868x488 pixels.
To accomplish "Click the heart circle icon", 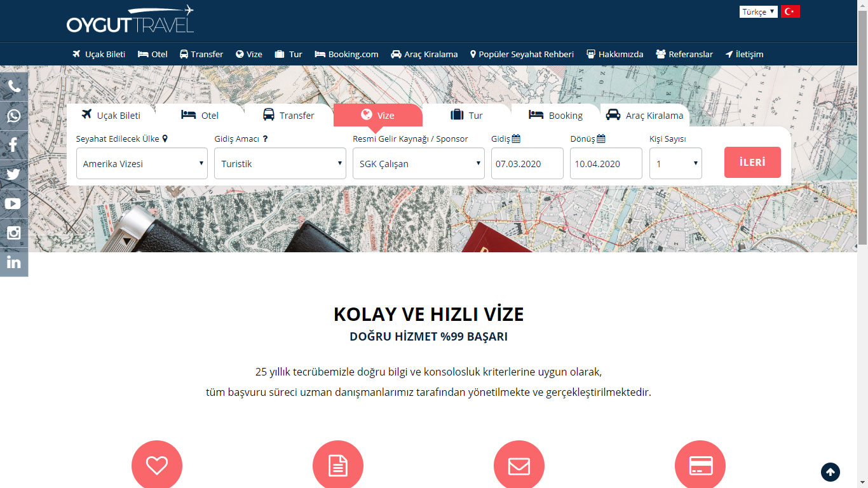I will click(157, 464).
